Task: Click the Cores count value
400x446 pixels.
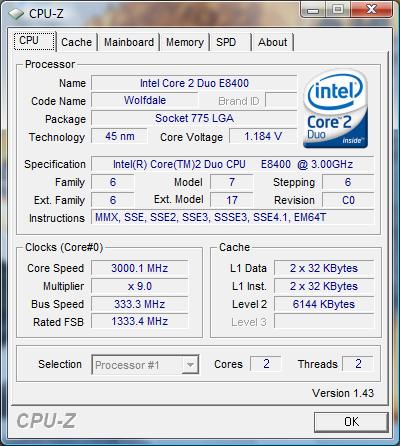Action: (x=266, y=364)
